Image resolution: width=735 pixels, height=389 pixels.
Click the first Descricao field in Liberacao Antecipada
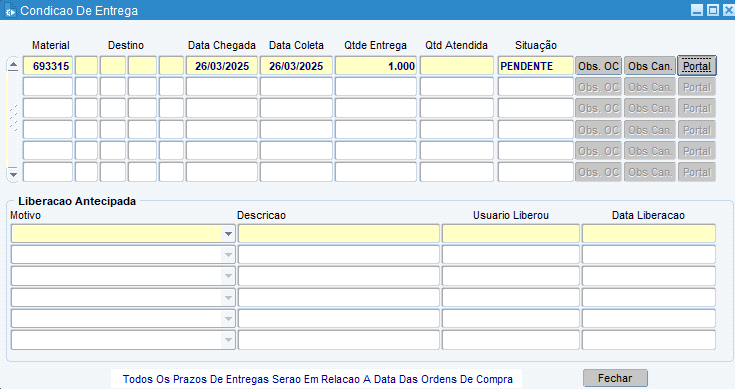338,234
